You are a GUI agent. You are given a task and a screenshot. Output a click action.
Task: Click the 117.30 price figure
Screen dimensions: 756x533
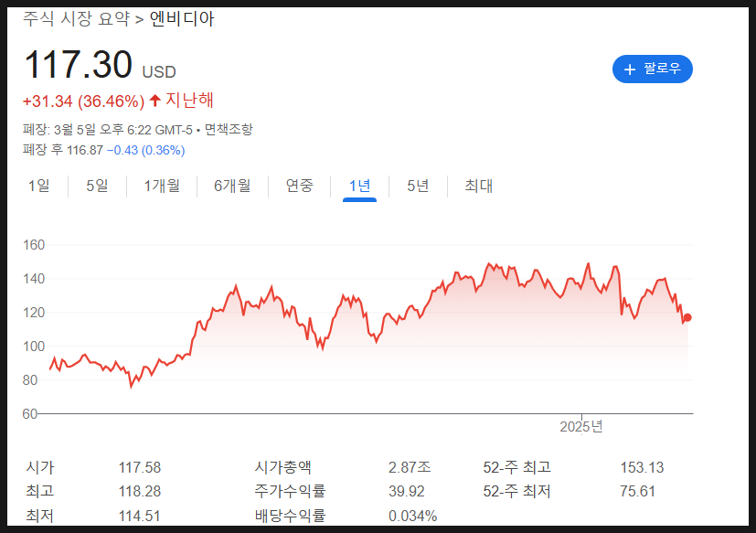pos(78,66)
